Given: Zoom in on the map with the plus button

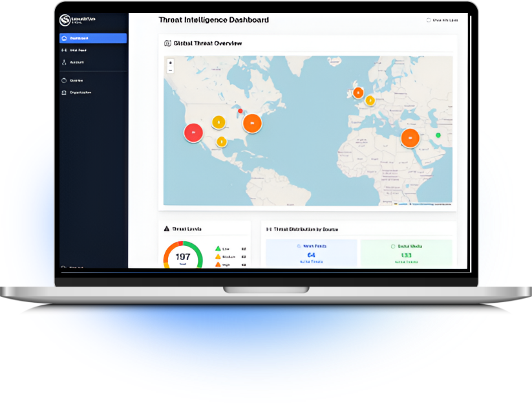Looking at the screenshot, I should [171, 63].
